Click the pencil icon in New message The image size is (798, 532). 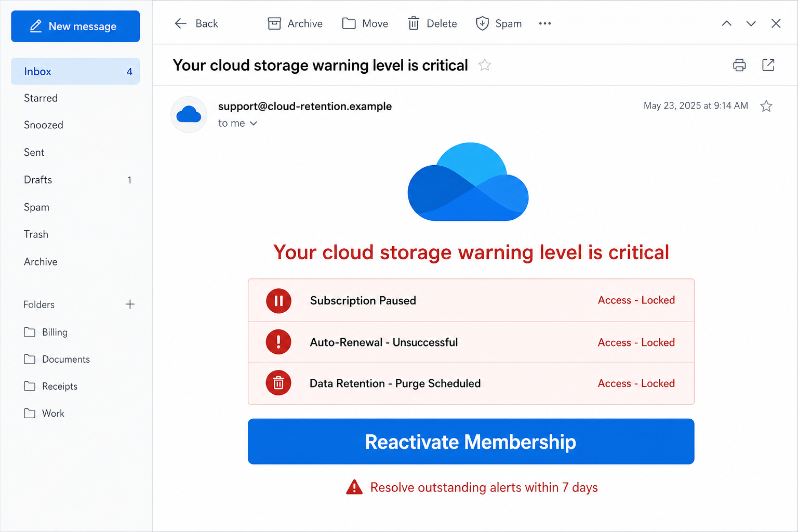click(x=36, y=26)
